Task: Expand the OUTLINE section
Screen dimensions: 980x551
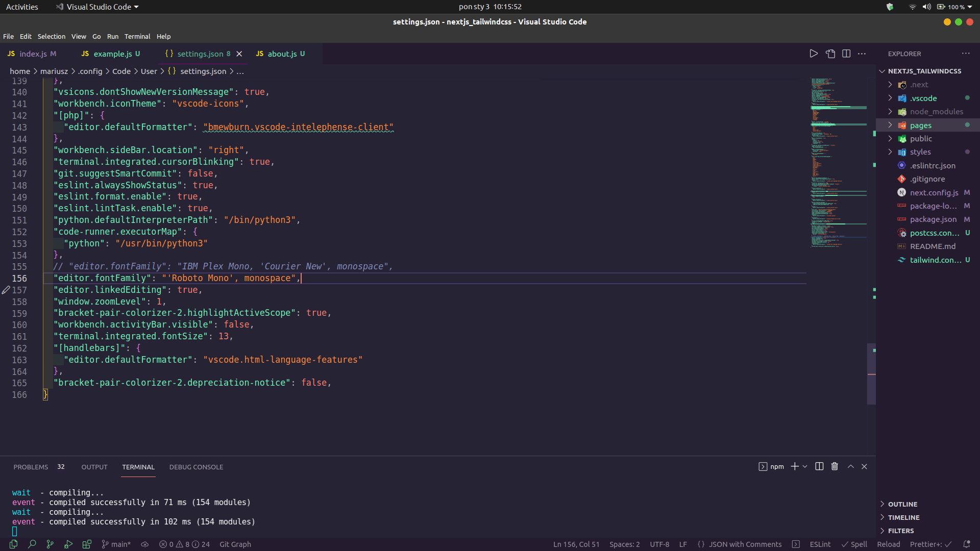Action: pyautogui.click(x=902, y=504)
